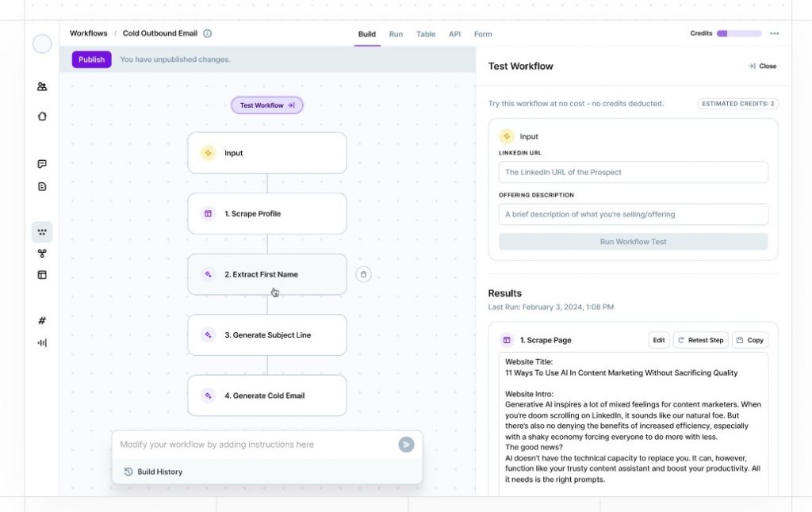Screen dimensions: 812x512
Task: Go to the home icon in sidebar
Action: (x=42, y=116)
